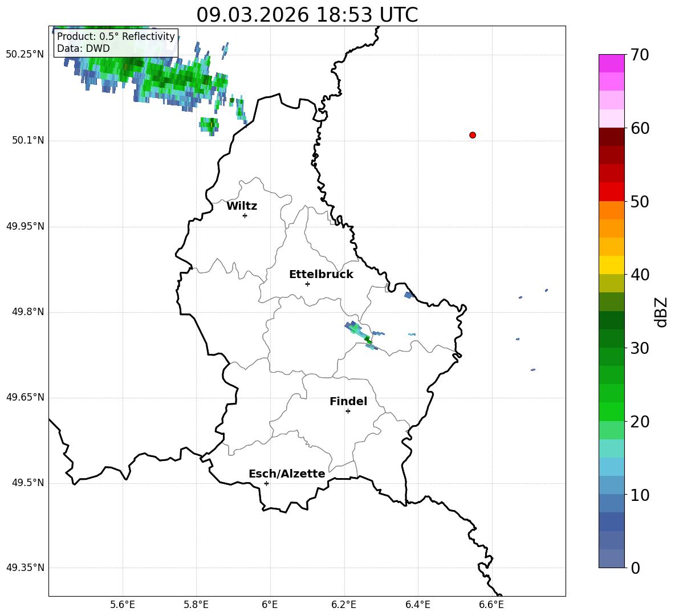This screenshot has width=675, height=616.
Task: Click the colorbar 10 tick label
Action: [640, 495]
